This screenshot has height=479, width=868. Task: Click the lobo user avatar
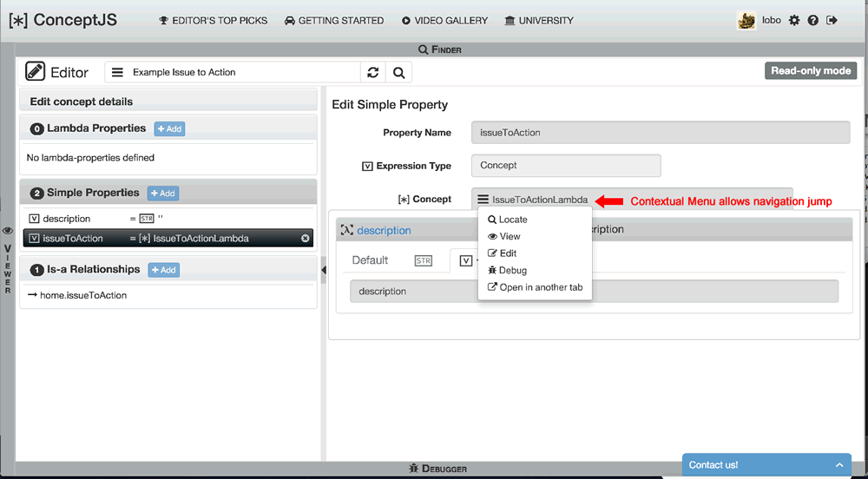[746, 21]
